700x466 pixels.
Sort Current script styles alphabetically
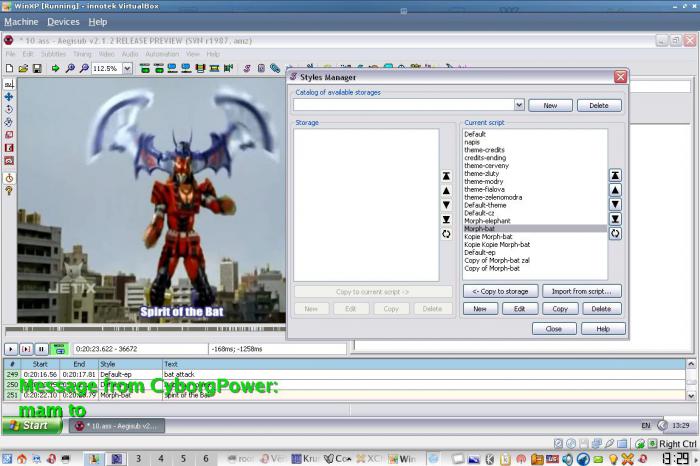tap(615, 233)
